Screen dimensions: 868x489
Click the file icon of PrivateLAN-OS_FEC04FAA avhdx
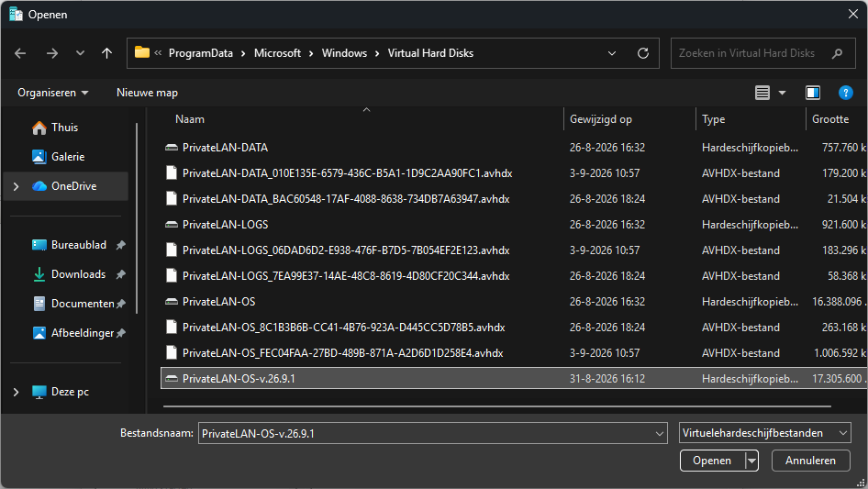[x=172, y=353]
